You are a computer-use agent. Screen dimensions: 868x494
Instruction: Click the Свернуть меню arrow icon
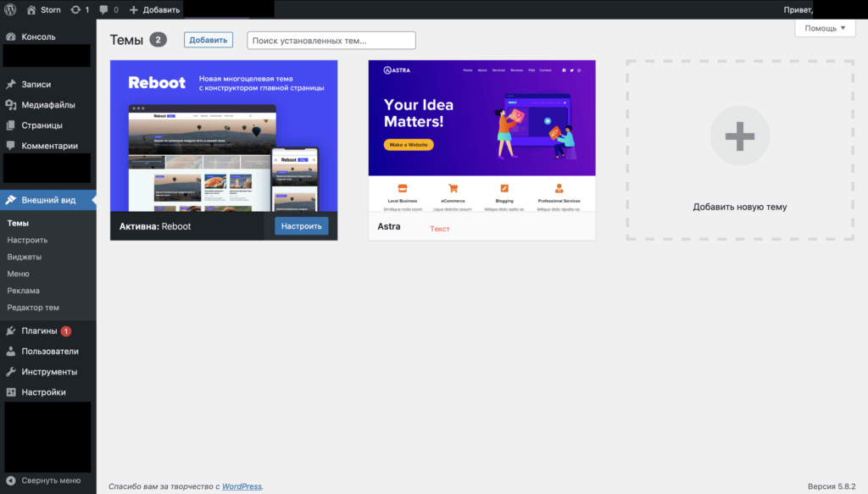click(10, 480)
